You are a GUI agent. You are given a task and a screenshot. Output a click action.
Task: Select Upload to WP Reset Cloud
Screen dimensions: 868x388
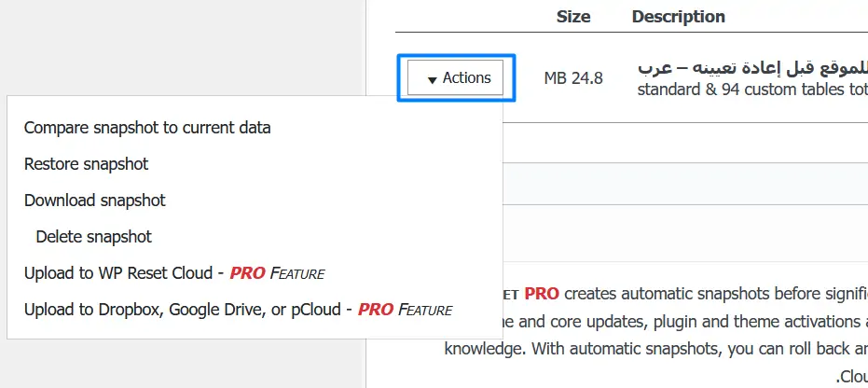point(121,273)
